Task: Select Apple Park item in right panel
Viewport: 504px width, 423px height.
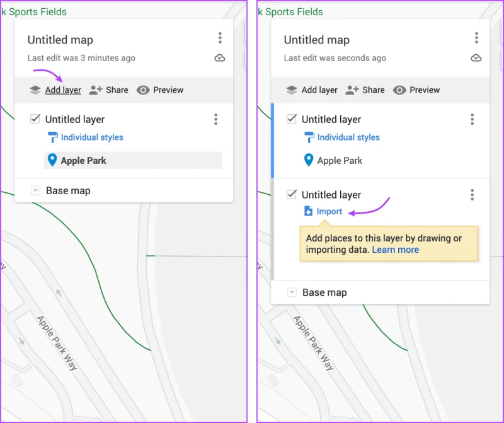Action: (x=340, y=161)
